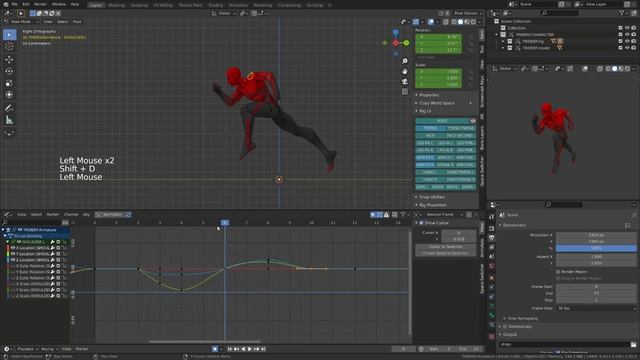Open the graph editor Select menu
This screenshot has width=640, height=360.
pyautogui.click(x=36, y=215)
